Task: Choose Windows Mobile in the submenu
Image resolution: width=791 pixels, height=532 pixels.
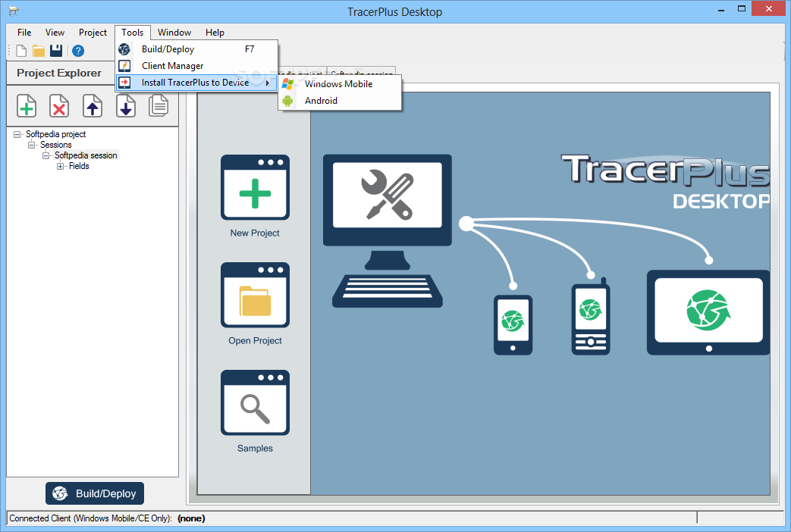Action: tap(340, 83)
